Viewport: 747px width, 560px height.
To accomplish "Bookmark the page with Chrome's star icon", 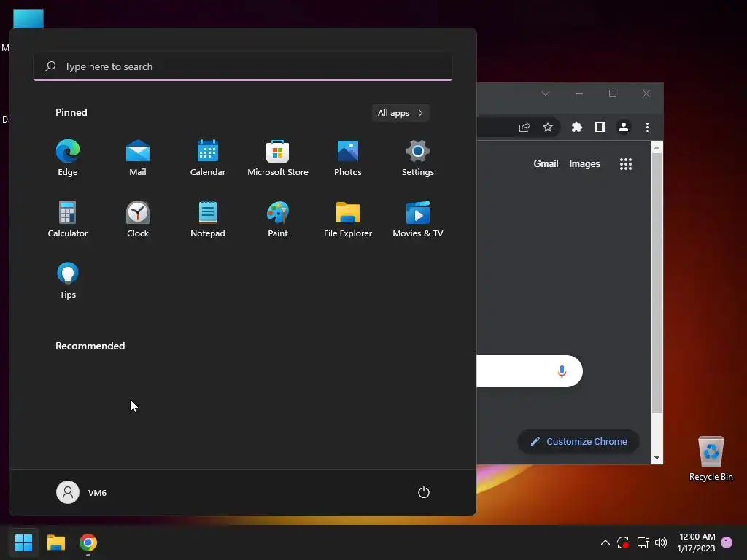I will (x=548, y=127).
